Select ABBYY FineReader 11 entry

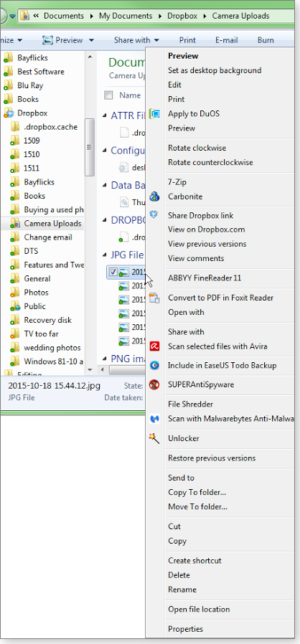pyautogui.click(x=205, y=278)
